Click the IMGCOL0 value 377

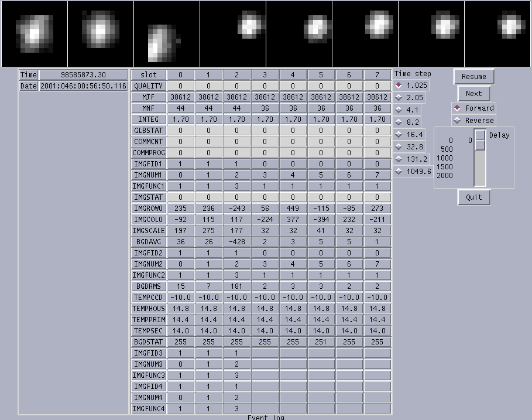coord(293,220)
